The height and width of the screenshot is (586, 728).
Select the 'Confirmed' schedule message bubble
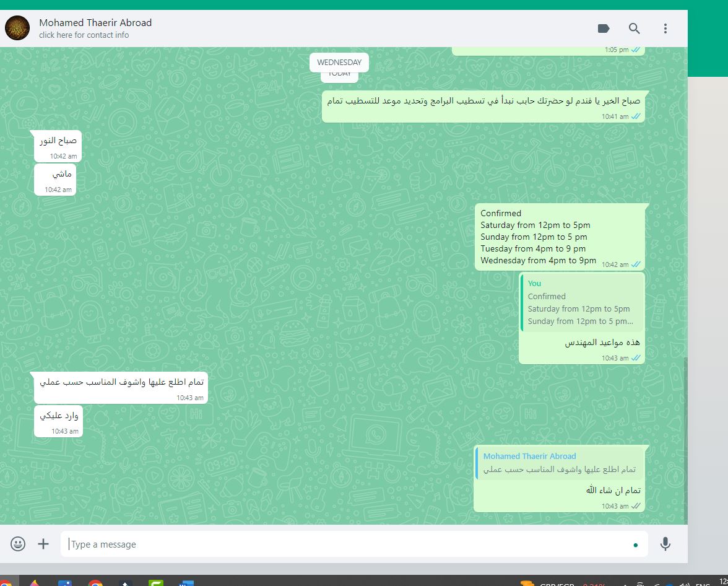pos(560,237)
